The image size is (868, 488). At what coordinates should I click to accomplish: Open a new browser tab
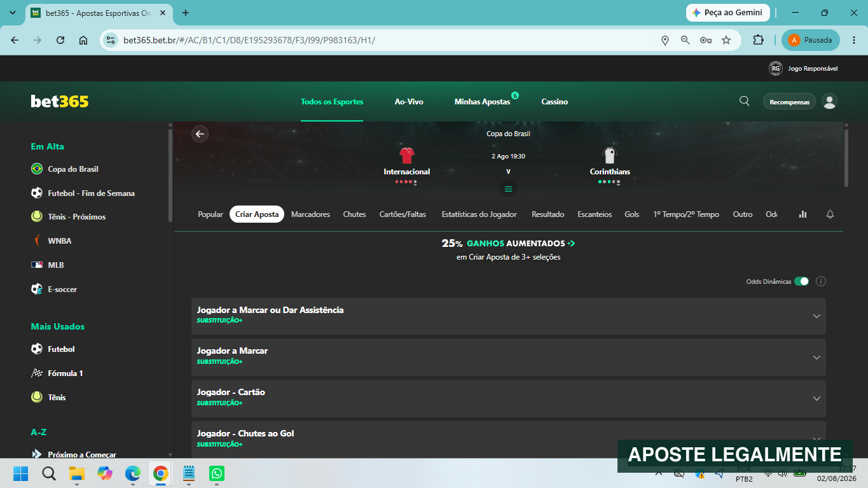coord(186,13)
